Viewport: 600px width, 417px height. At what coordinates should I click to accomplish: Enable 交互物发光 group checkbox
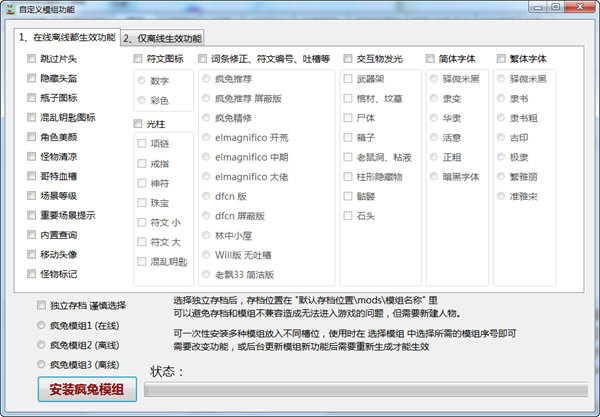[348, 59]
